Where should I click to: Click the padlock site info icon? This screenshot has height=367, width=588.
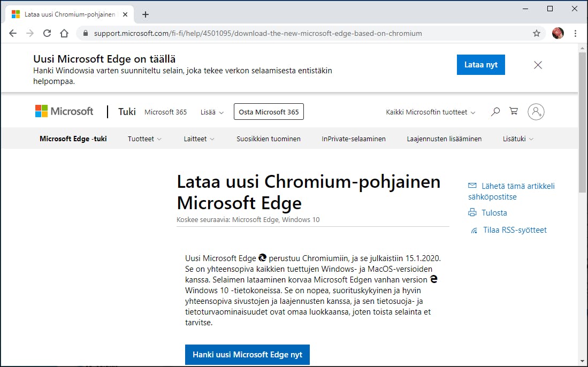(86, 33)
